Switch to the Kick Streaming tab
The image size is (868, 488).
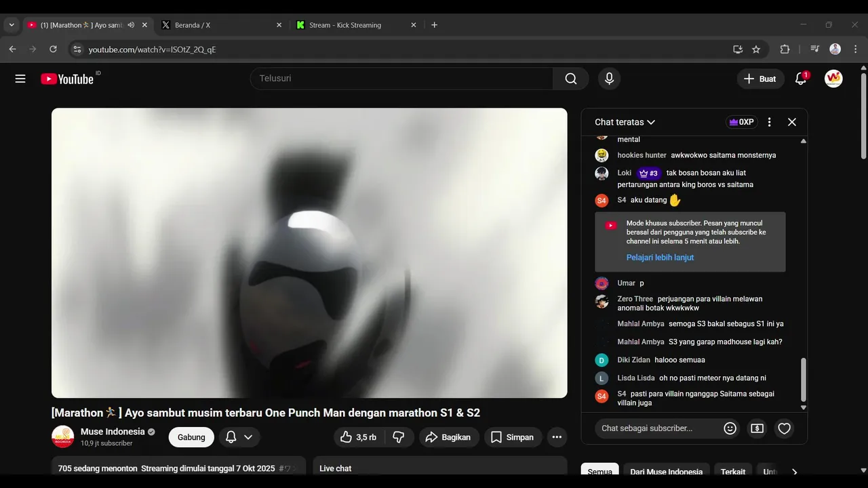357,25
